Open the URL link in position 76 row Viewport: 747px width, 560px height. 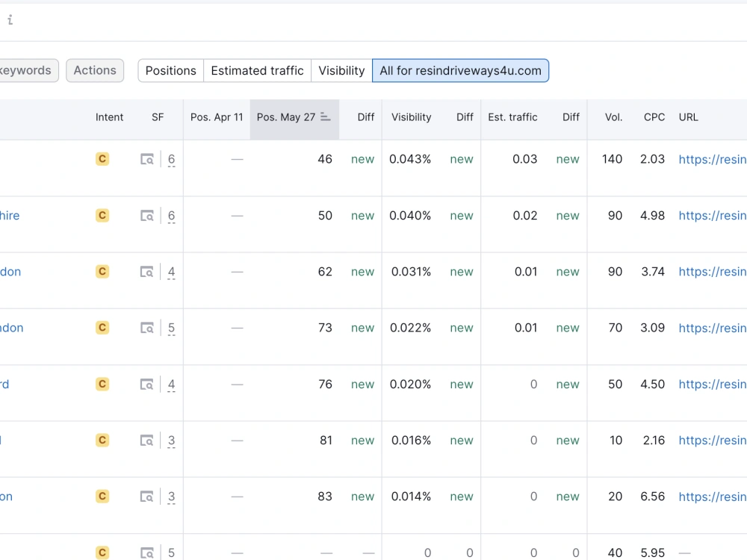coord(713,385)
